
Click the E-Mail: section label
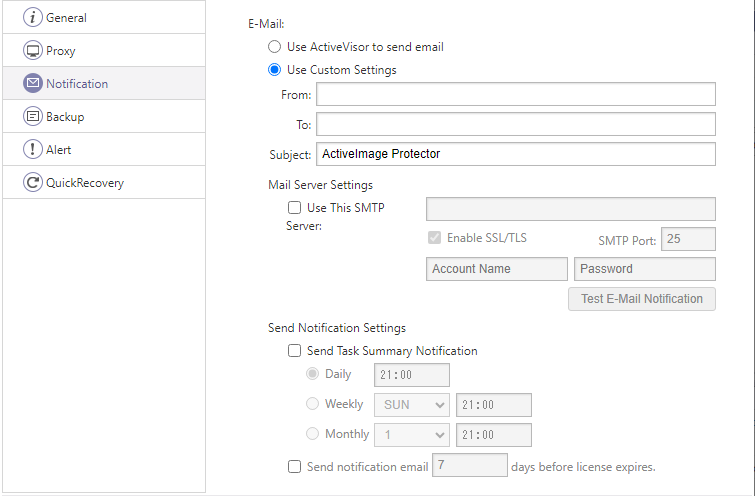(266, 24)
